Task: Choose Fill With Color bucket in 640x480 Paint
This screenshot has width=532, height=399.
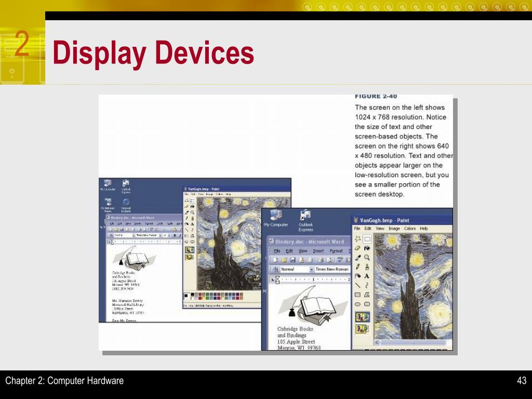Action: pos(367,248)
